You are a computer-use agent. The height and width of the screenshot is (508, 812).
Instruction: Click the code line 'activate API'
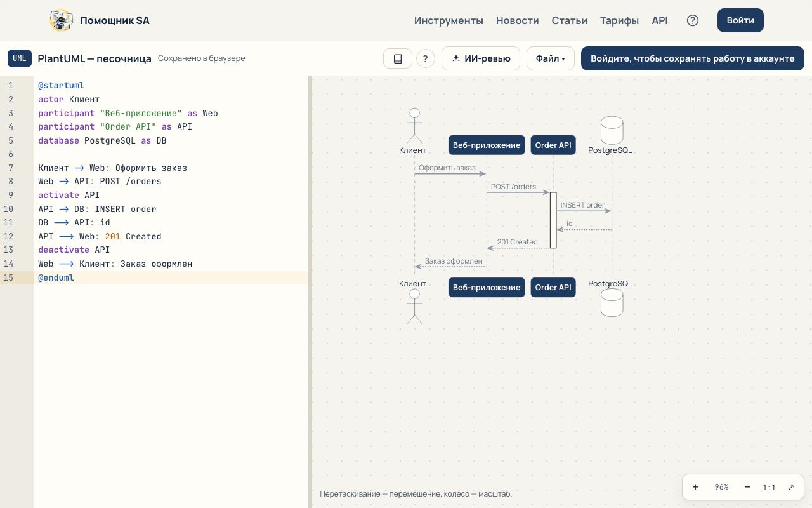[69, 195]
